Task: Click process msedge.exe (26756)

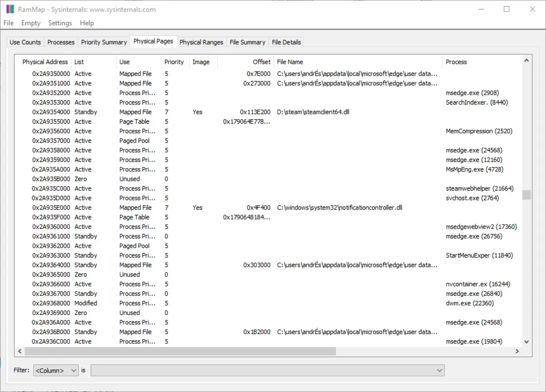Action: (474, 237)
